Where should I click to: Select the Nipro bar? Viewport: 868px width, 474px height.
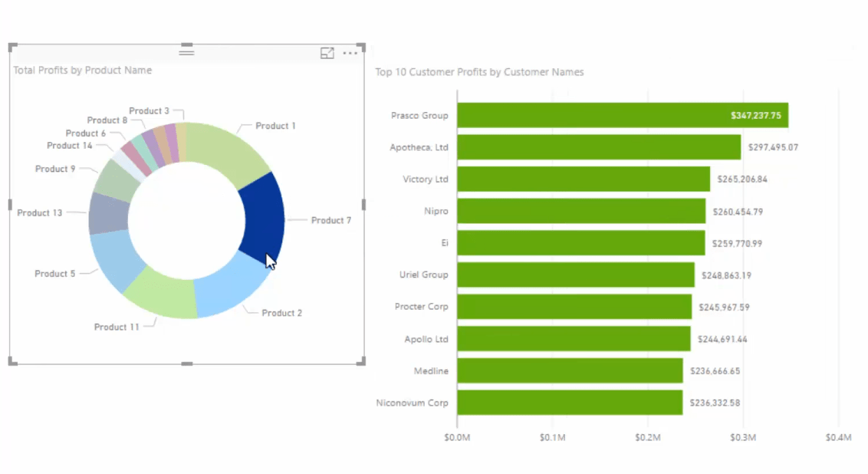pyautogui.click(x=581, y=211)
